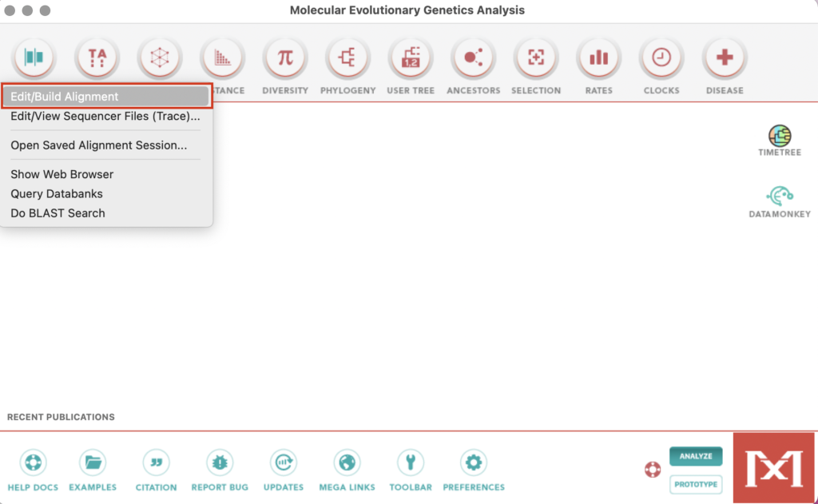Open the Preferences gear icon

click(474, 462)
